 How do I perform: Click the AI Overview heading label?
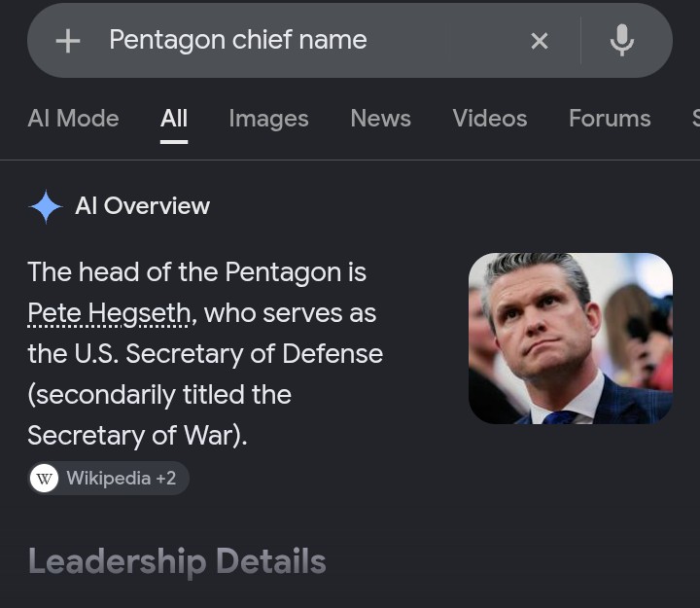(x=142, y=206)
